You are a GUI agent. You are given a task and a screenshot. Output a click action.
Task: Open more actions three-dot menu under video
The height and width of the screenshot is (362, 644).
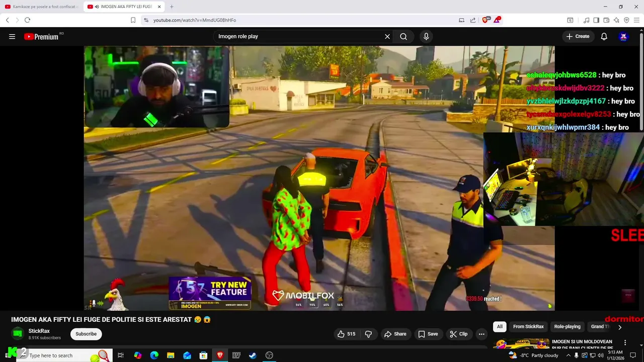(x=481, y=334)
